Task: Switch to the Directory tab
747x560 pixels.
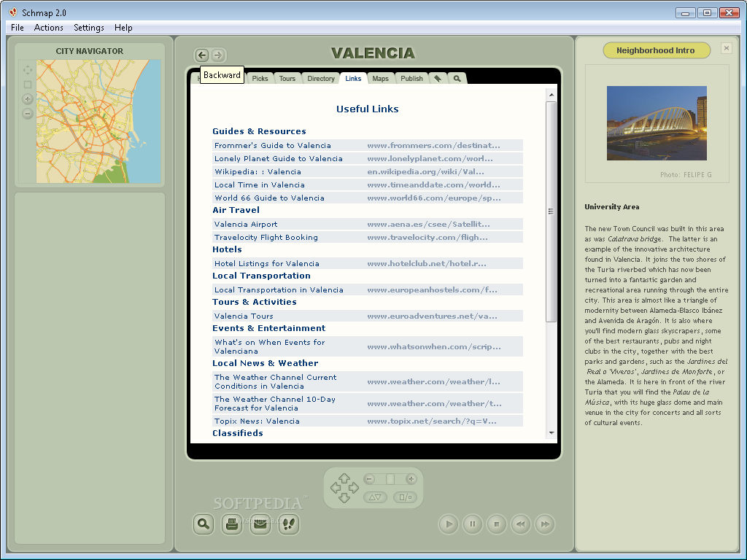Action: point(321,79)
